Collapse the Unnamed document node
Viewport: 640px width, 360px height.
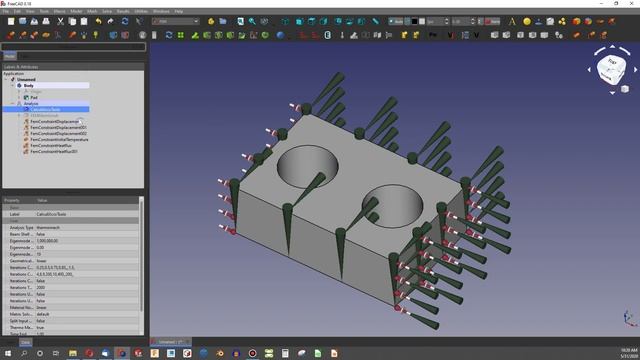coord(6,80)
